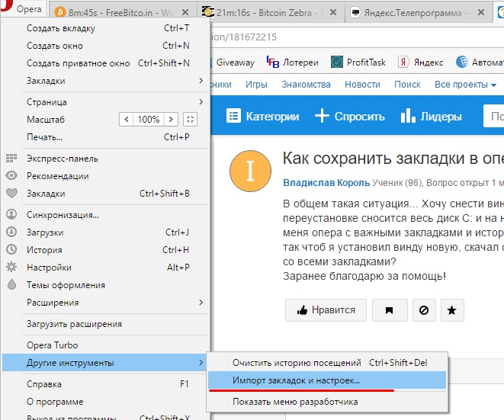Close the FreeBitco.in tab
The image size is (504, 420).
coord(185,12)
